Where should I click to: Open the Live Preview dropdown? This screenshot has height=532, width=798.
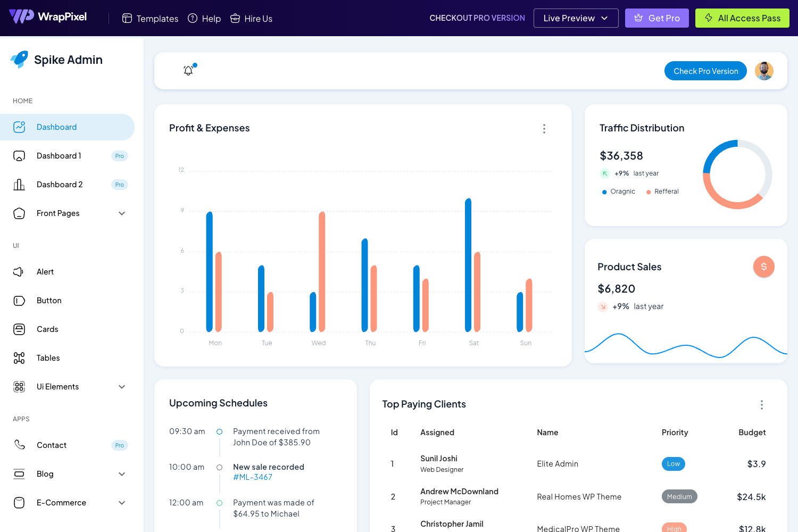click(x=576, y=18)
